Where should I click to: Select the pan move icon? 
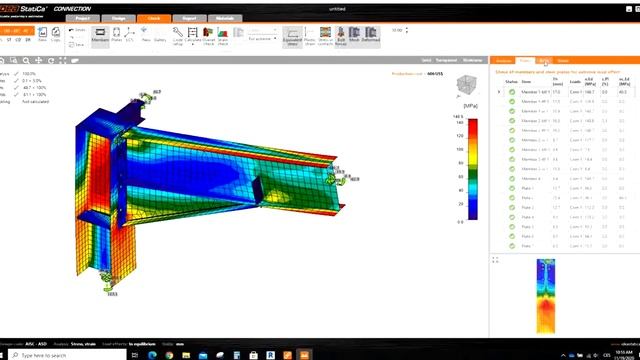click(x=38, y=60)
